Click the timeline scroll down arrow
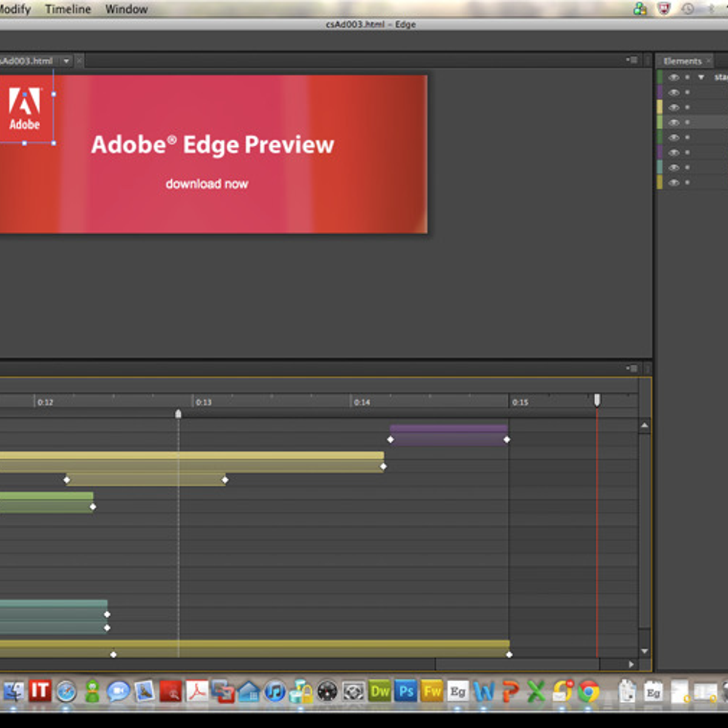 tap(644, 651)
